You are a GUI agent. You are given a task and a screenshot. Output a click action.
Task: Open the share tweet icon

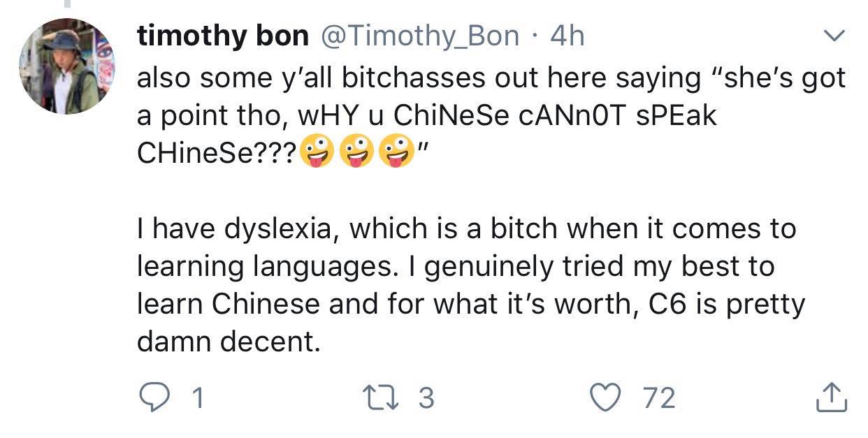(831, 397)
